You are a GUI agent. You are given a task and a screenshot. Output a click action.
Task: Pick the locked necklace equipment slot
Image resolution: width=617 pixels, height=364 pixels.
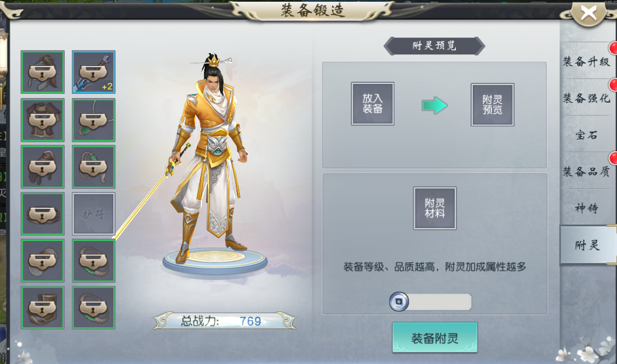click(93, 120)
